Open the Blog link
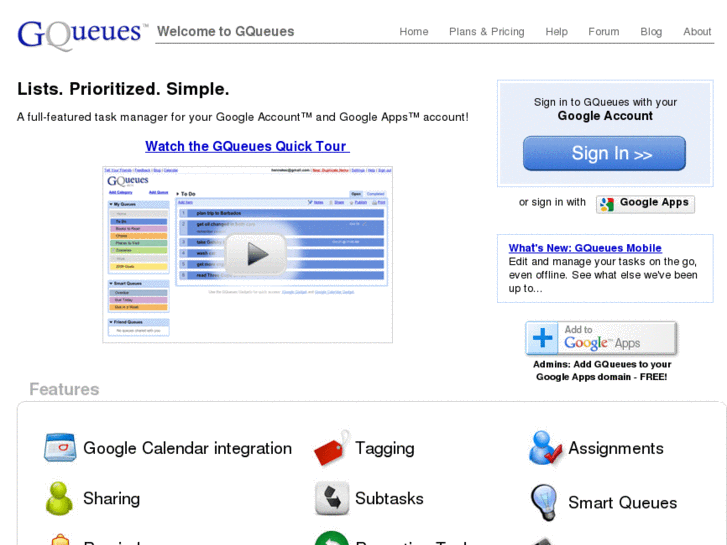 (651, 32)
